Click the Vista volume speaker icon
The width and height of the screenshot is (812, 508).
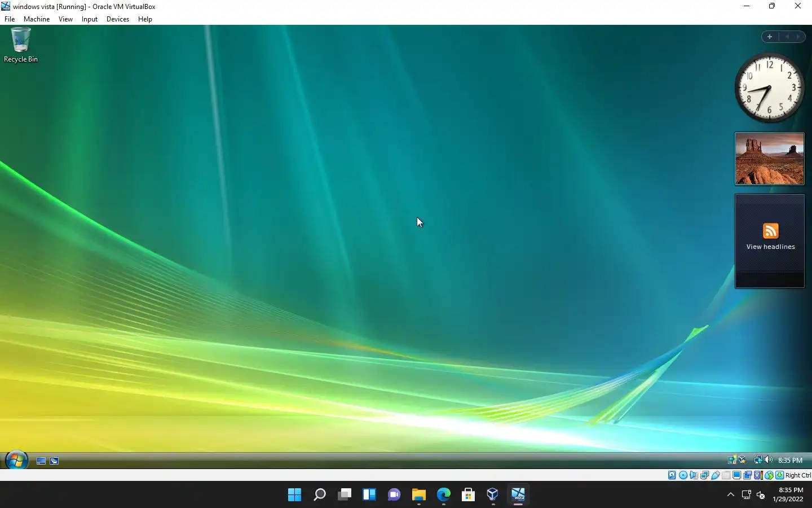[x=768, y=459]
